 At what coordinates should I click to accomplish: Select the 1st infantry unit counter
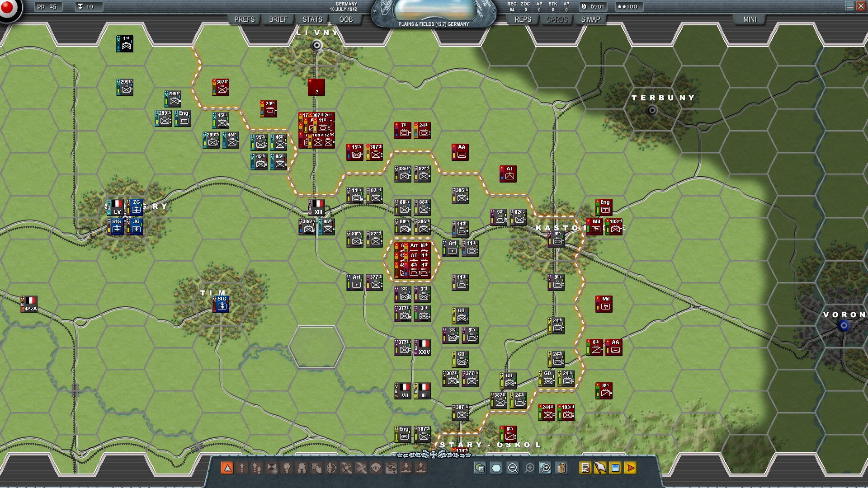pyautogui.click(x=124, y=43)
